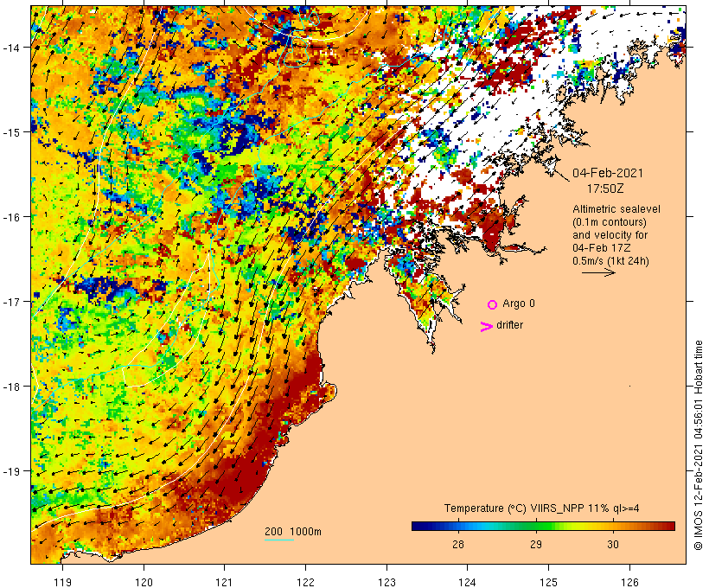Click the '04-Feb 17Z' text
The width and height of the screenshot is (709, 588).
pos(602,248)
